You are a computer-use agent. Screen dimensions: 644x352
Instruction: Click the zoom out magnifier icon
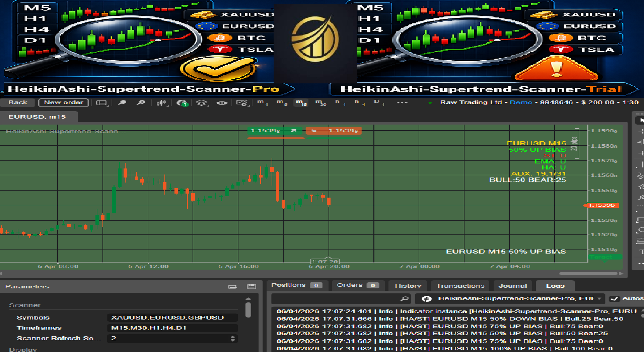122,102
